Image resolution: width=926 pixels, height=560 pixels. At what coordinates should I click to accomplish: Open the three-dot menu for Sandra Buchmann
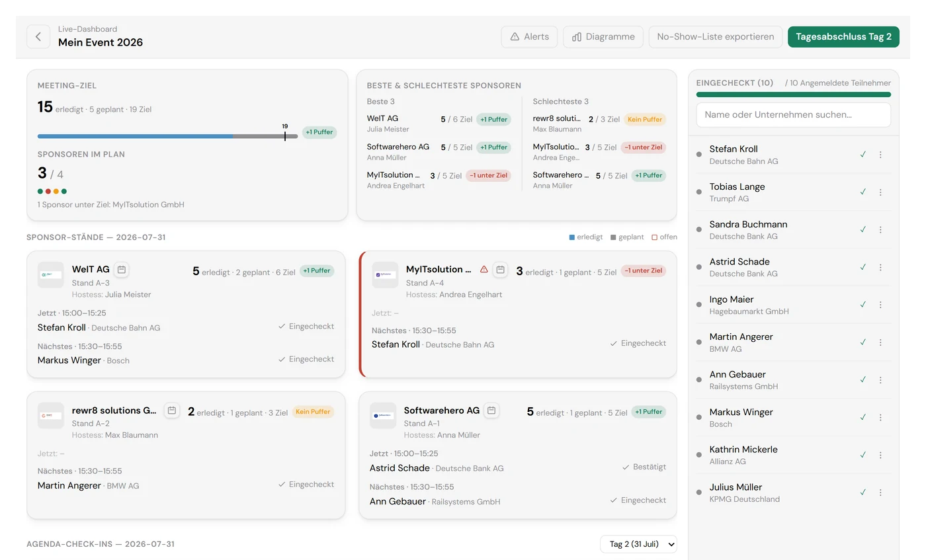pos(880,229)
